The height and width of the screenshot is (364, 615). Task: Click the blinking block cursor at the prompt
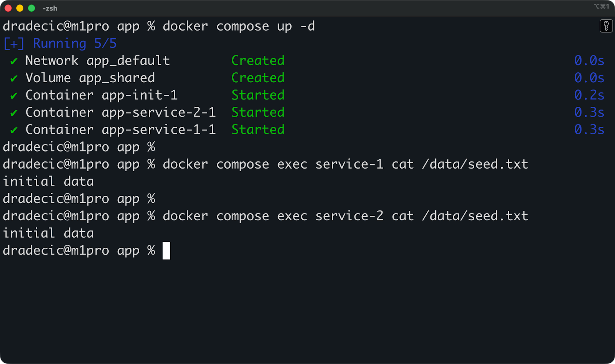[x=166, y=251]
